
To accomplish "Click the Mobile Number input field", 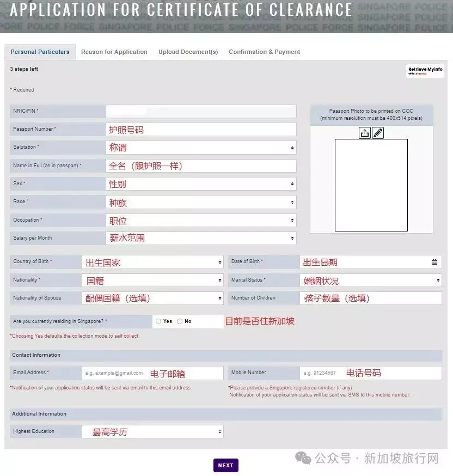I will (371, 373).
